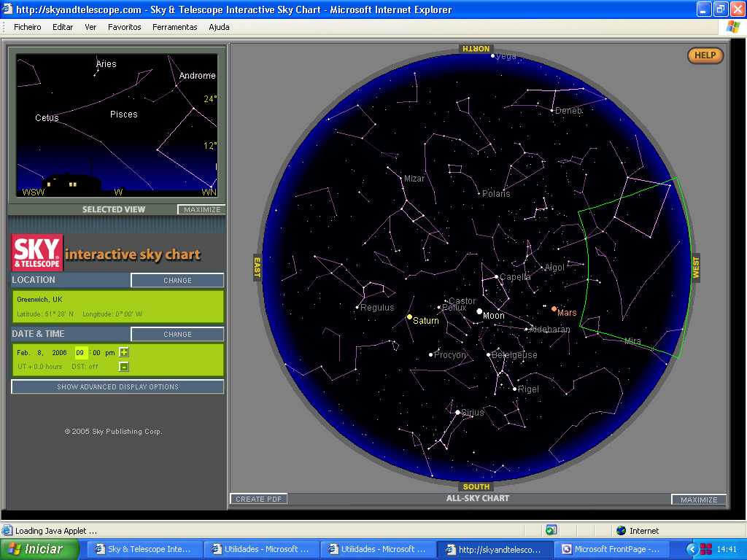747x560 pixels.
Task: Open the Ver menu
Action: pyautogui.click(x=90, y=27)
